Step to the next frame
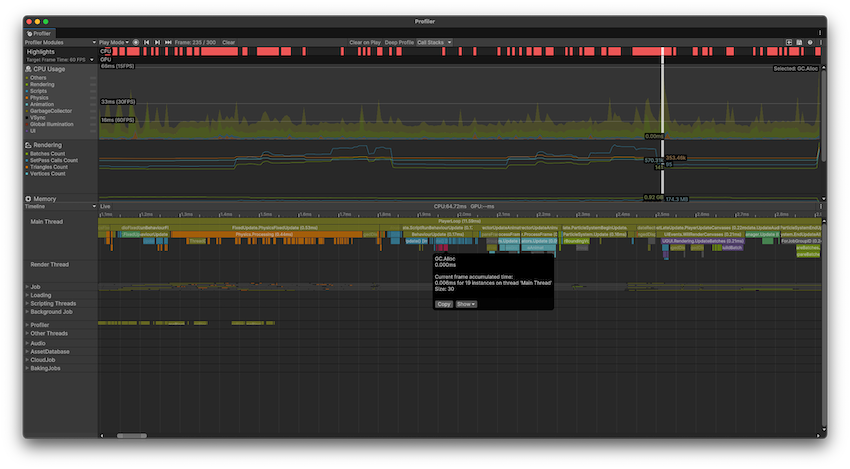 tap(157, 42)
